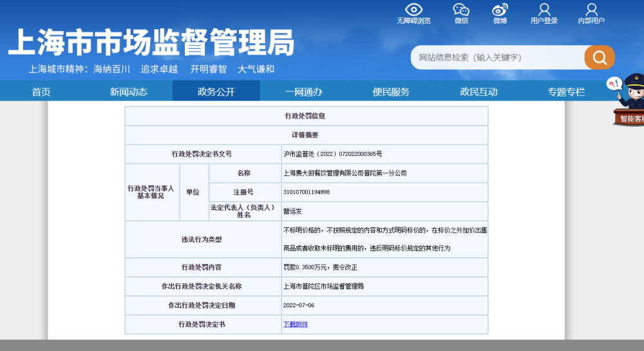The width and height of the screenshot is (644, 351).
Task: Select the 政务公开 navigation tab
Action: (x=216, y=91)
